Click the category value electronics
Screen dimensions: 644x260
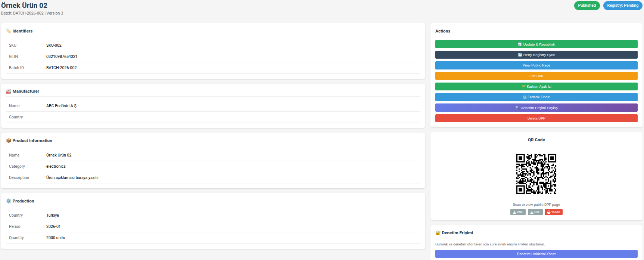(56, 166)
